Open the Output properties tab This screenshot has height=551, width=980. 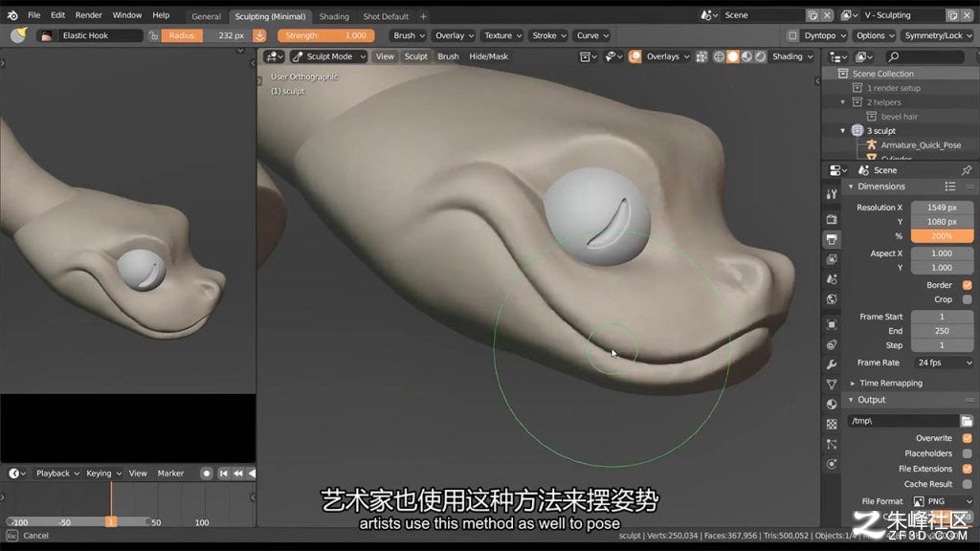[x=832, y=239]
